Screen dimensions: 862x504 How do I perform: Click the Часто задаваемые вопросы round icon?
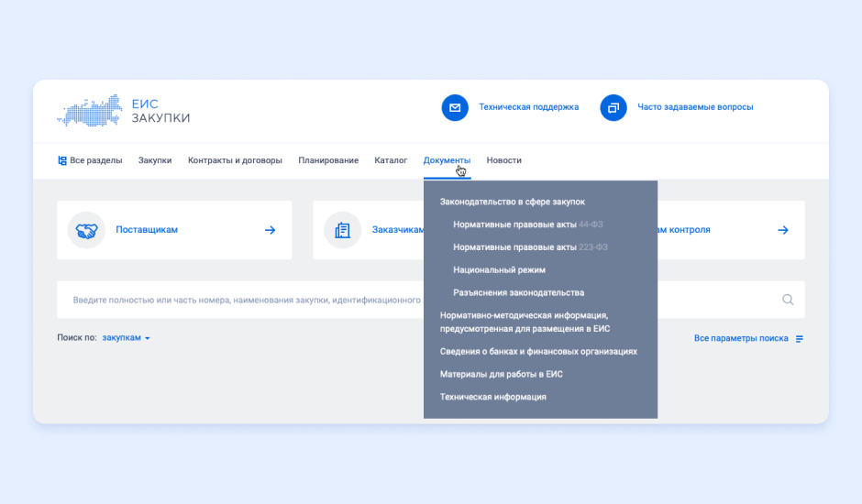pos(613,108)
